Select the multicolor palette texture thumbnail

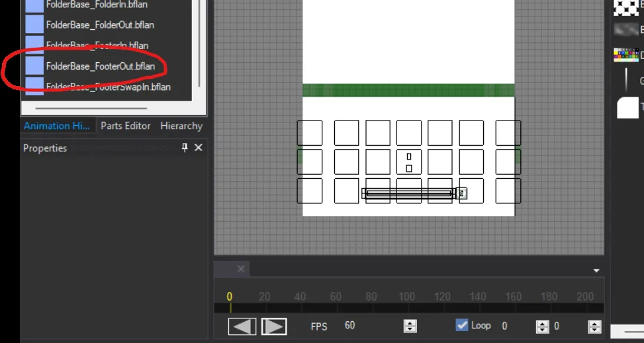(625, 56)
